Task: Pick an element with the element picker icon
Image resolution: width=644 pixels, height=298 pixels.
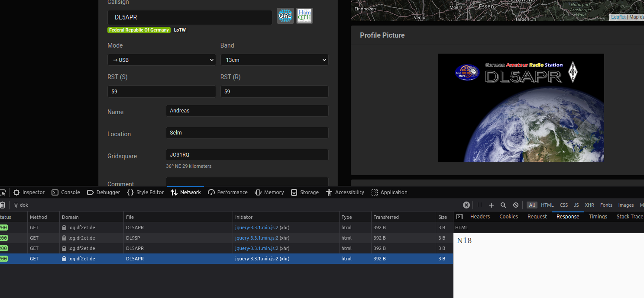Action: (x=3, y=192)
